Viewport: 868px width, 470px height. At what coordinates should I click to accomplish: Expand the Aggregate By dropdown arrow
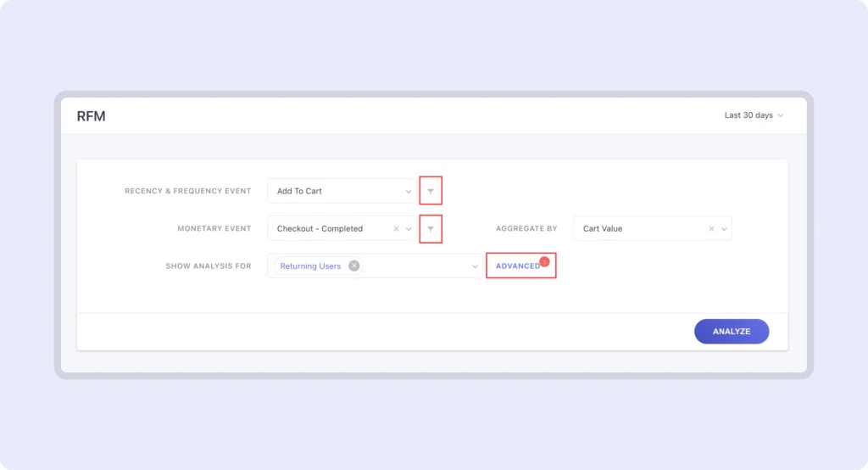pyautogui.click(x=724, y=229)
